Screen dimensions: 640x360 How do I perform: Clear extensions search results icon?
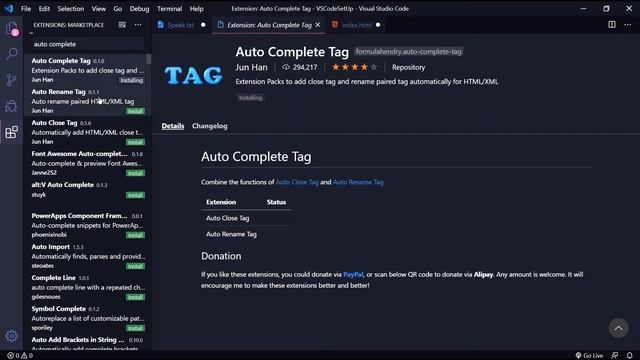pyautogui.click(x=122, y=25)
